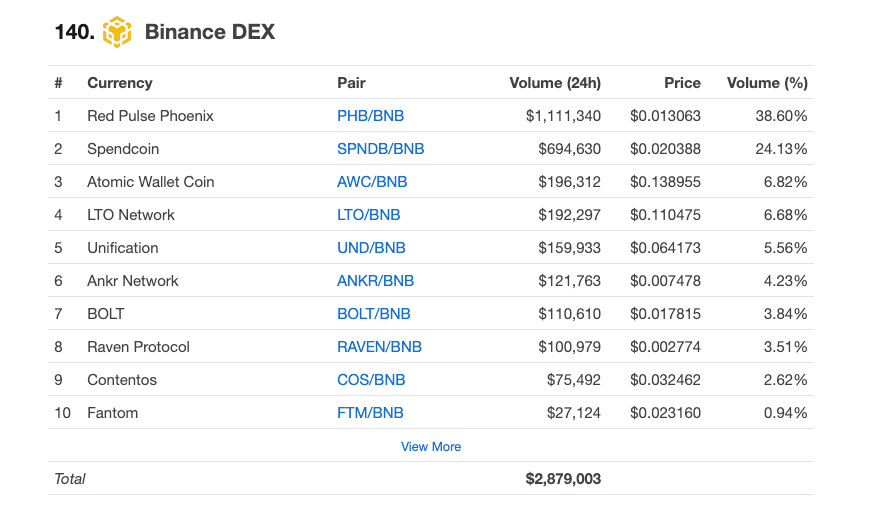Click the Price column header
This screenshot has width=869, height=516.
tap(682, 83)
